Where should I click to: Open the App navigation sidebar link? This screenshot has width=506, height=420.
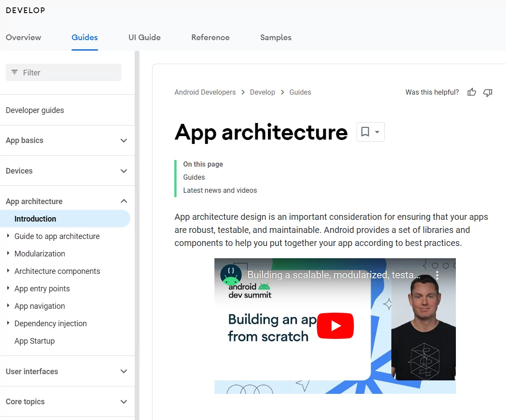click(40, 306)
